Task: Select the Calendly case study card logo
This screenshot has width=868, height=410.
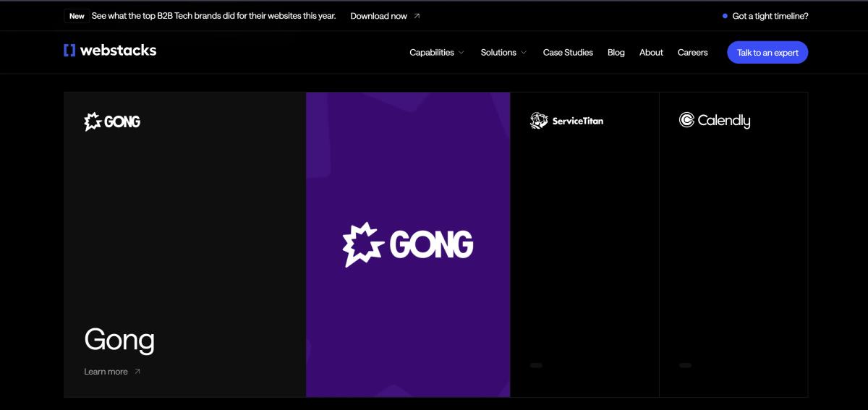Action: (x=715, y=121)
